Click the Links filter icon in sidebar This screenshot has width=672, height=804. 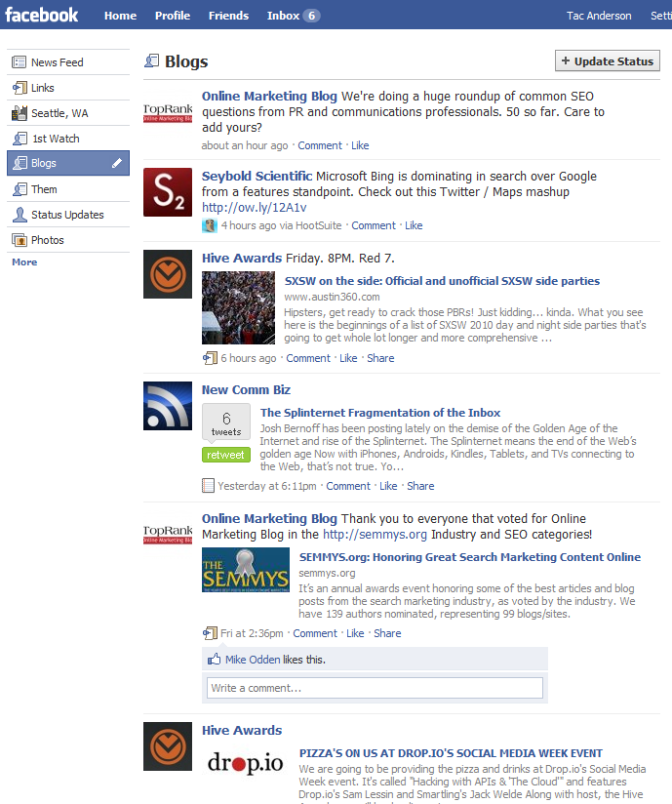click(x=20, y=88)
